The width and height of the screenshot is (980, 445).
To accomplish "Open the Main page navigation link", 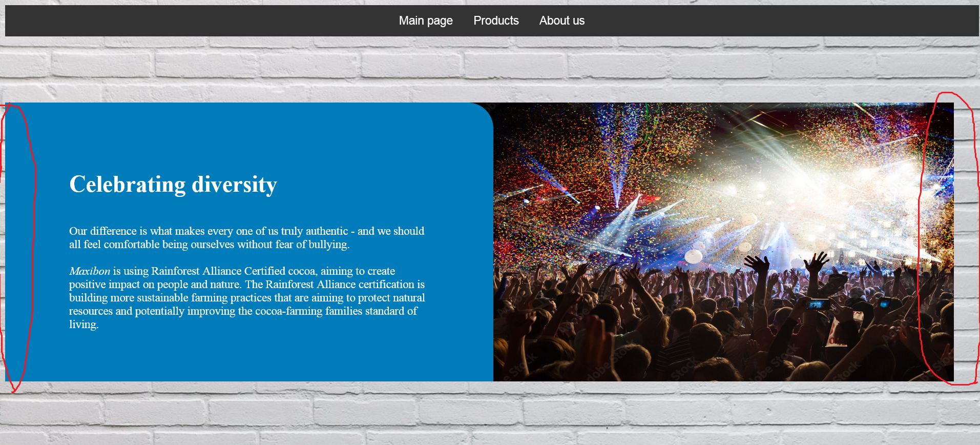I will click(426, 21).
